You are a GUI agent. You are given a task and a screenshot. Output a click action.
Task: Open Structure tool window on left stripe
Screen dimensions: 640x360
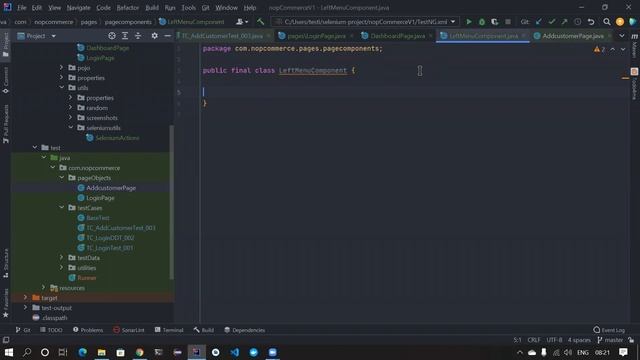coord(6,263)
